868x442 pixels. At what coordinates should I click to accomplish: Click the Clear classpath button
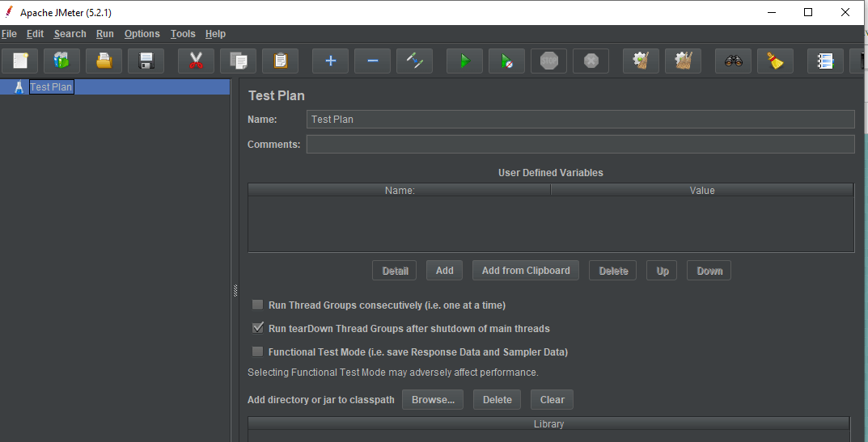[552, 399]
